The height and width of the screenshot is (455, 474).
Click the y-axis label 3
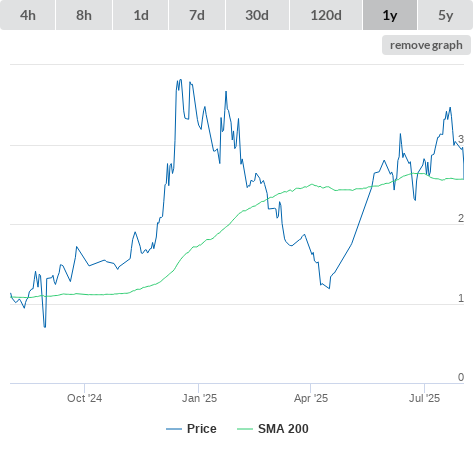(461, 139)
